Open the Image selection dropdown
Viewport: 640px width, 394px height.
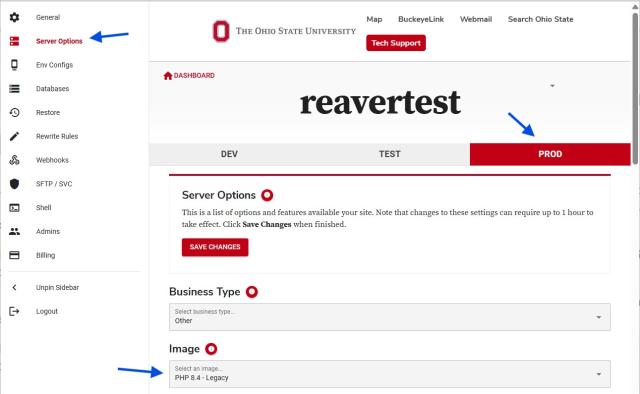[390, 374]
